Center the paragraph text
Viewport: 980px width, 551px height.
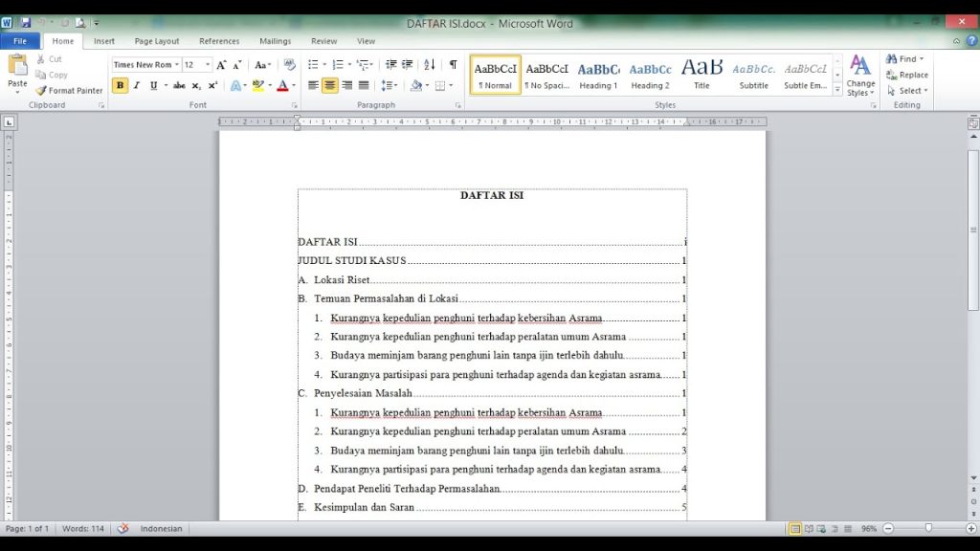pyautogui.click(x=330, y=85)
